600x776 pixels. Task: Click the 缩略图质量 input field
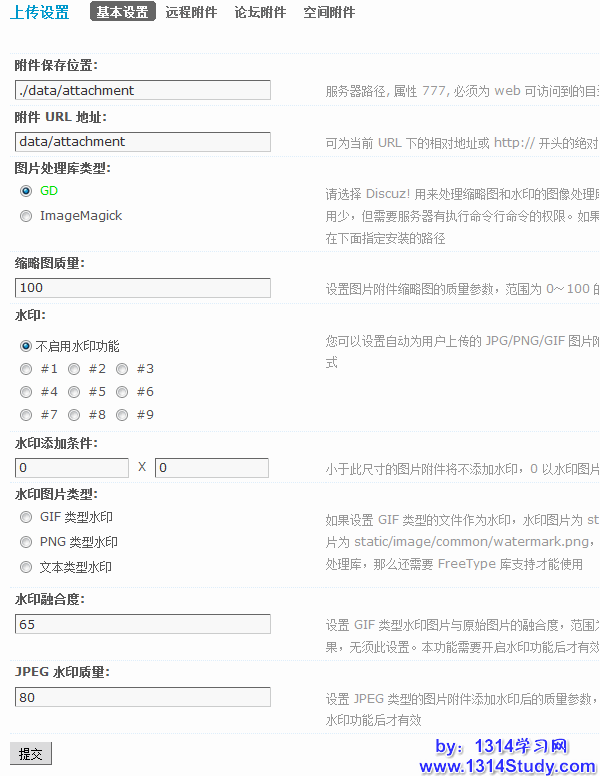[x=143, y=288]
